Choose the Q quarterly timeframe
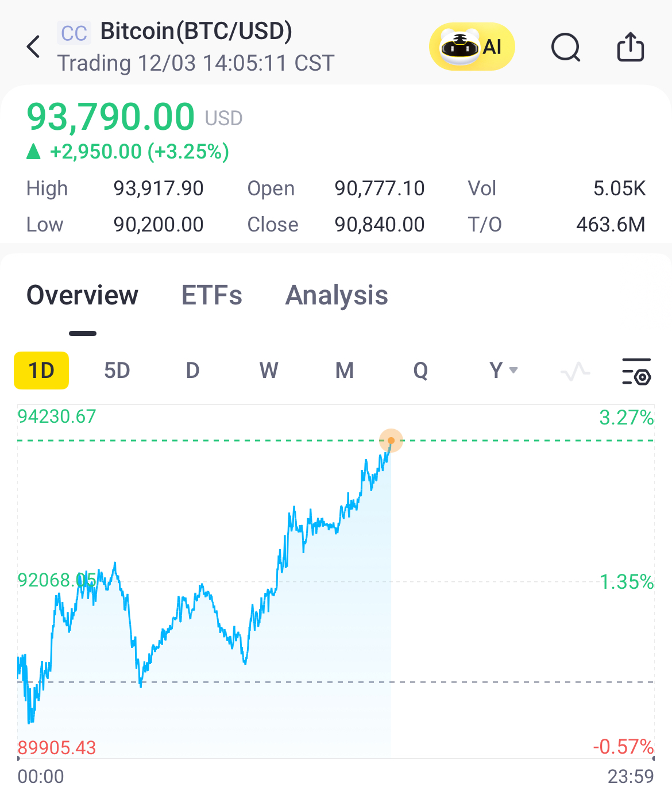 click(x=420, y=371)
